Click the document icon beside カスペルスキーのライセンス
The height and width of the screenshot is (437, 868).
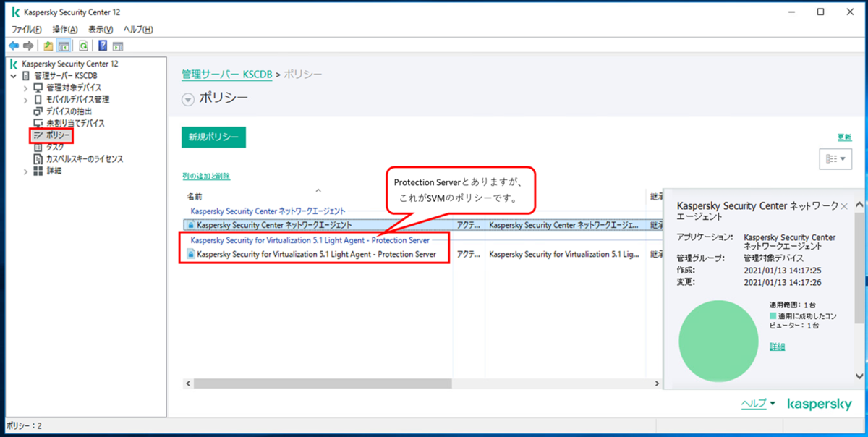coord(38,159)
